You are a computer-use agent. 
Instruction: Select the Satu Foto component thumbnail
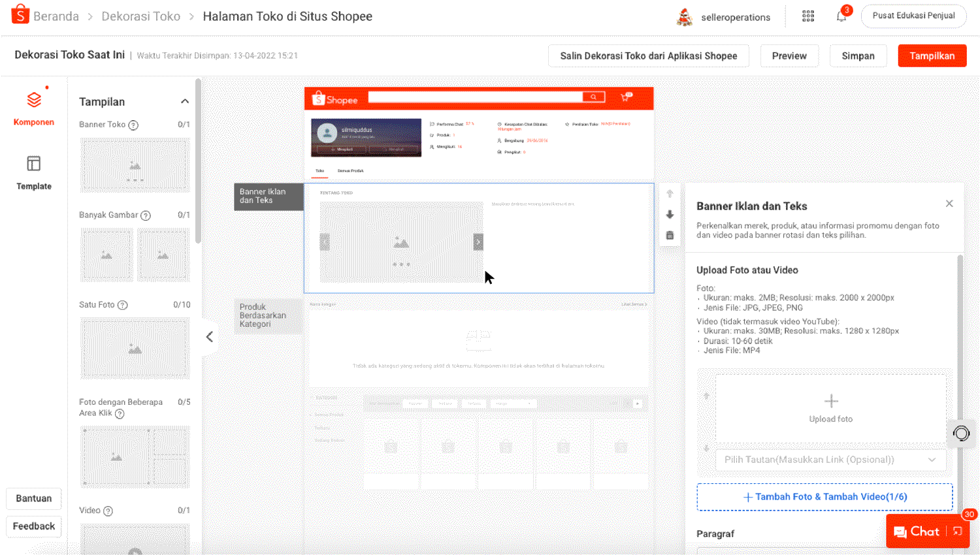tap(135, 348)
